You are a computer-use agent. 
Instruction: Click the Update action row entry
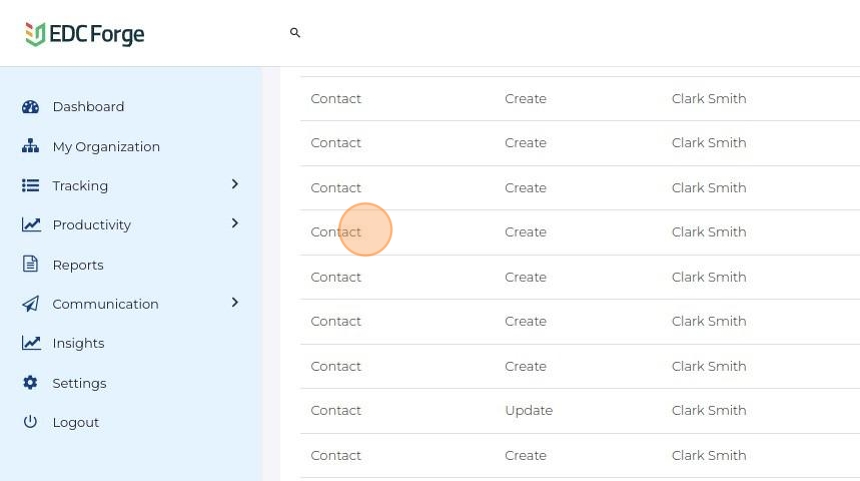coord(529,410)
